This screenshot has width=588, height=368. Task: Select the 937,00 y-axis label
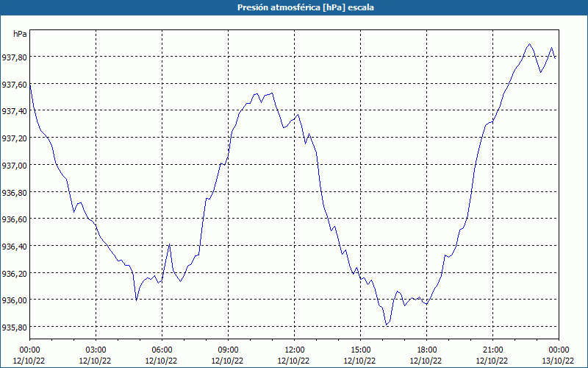(x=14, y=165)
